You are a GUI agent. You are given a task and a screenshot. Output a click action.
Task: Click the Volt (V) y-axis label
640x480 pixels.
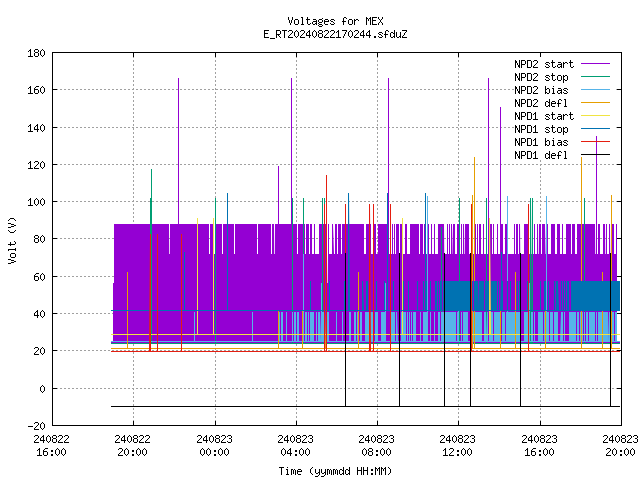point(12,240)
